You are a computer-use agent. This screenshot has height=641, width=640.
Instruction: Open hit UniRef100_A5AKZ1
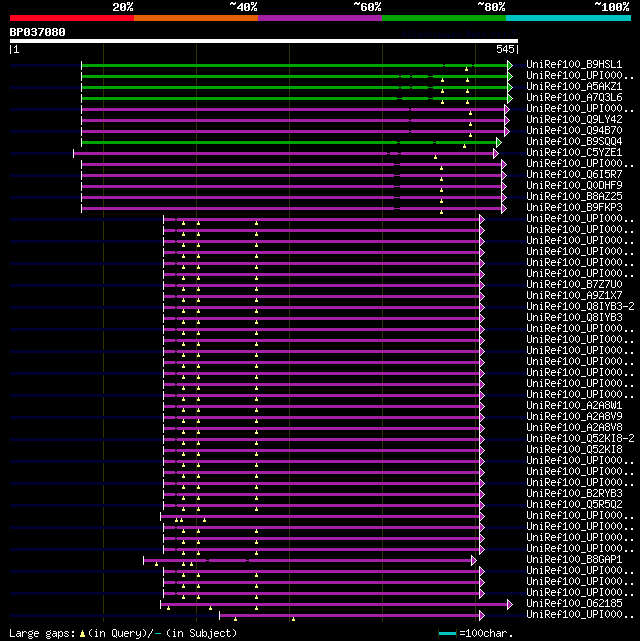coord(574,86)
